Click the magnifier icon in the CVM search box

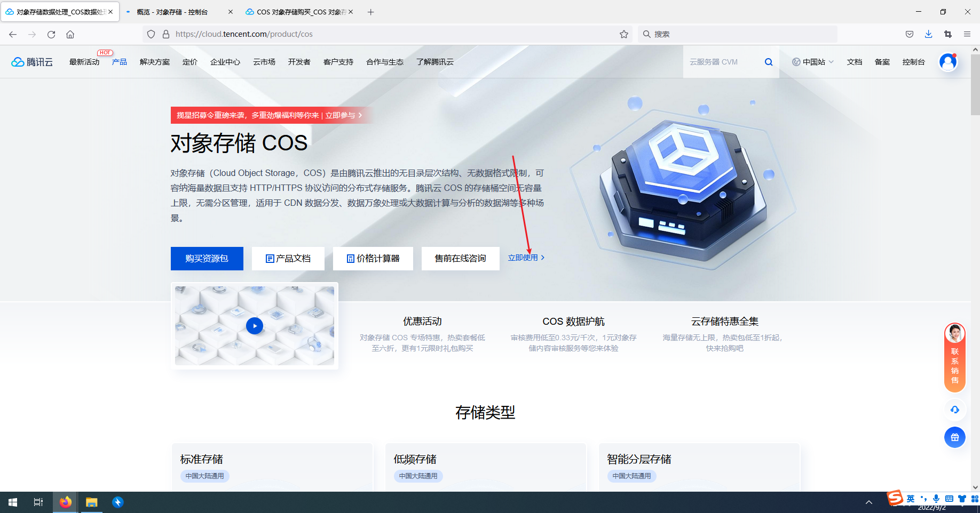click(x=769, y=61)
